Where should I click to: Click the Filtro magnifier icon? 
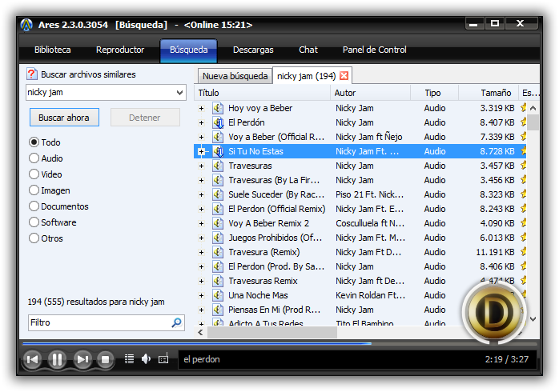point(176,322)
